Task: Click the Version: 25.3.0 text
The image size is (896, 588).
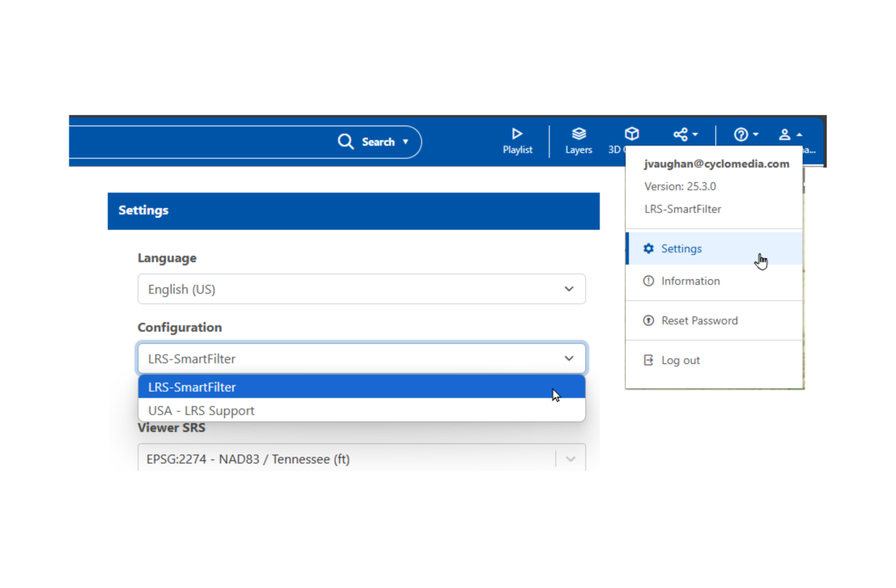Action: (x=680, y=187)
